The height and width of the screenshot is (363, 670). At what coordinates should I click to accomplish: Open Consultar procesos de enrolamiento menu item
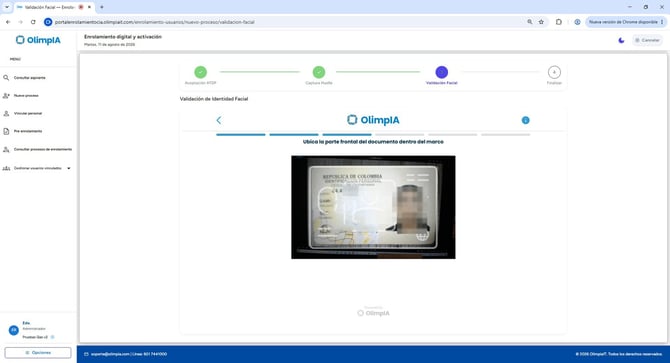(x=43, y=149)
